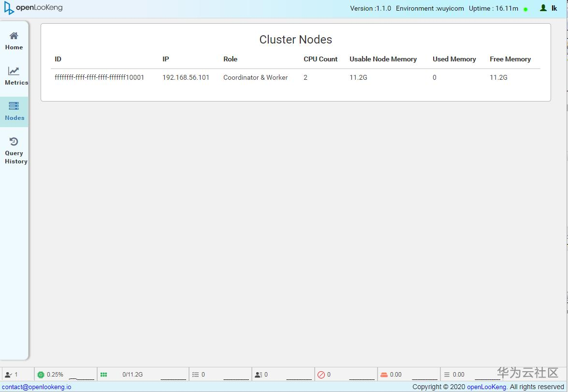The image size is (568, 392).
Task: Open the Metrics chart icon in the sidebar
Action: pos(14,71)
